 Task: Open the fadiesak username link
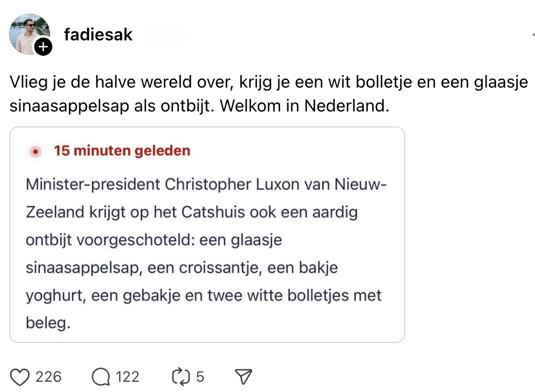pos(98,35)
